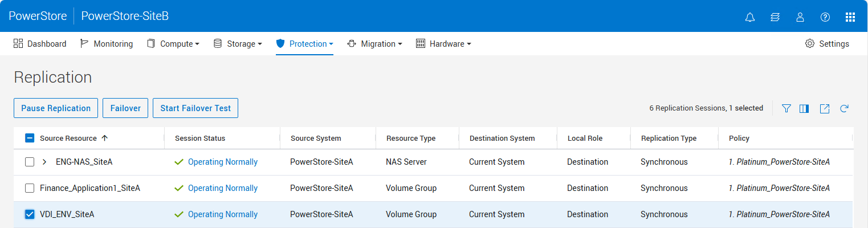Image resolution: width=868 pixels, height=228 pixels.
Task: Click the Monitoring flag icon
Action: (84, 43)
